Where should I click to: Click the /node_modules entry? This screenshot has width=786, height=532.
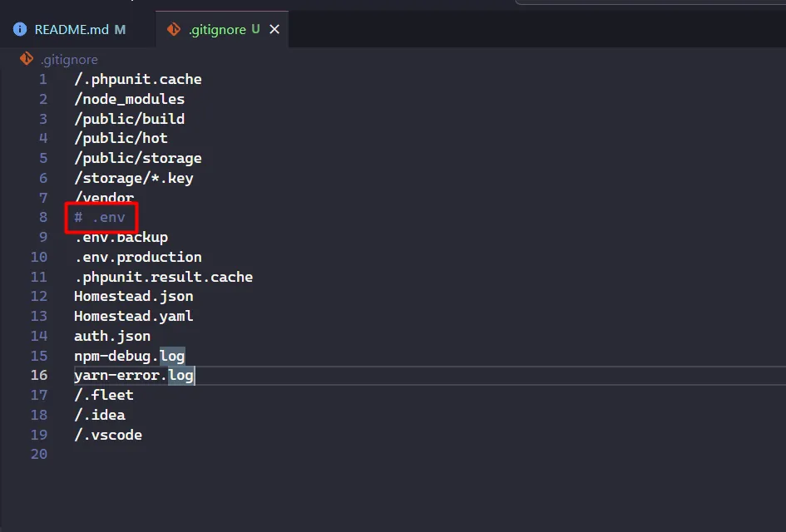129,99
